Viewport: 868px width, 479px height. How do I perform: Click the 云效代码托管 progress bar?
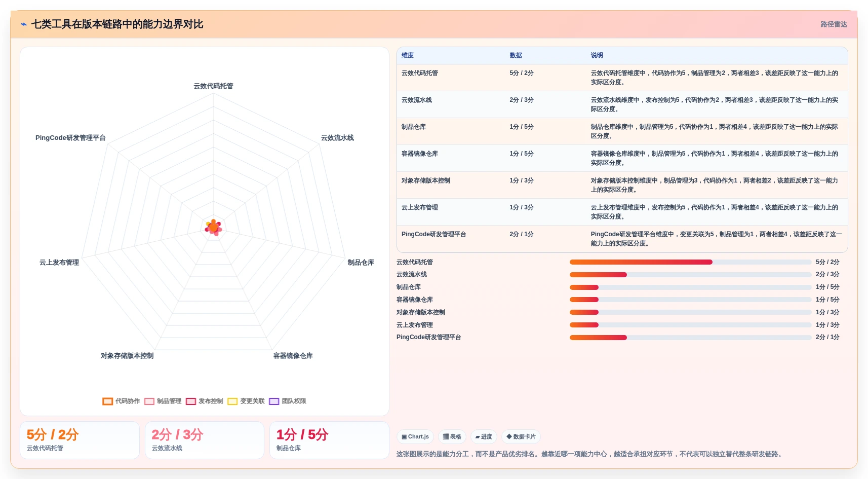(690, 262)
